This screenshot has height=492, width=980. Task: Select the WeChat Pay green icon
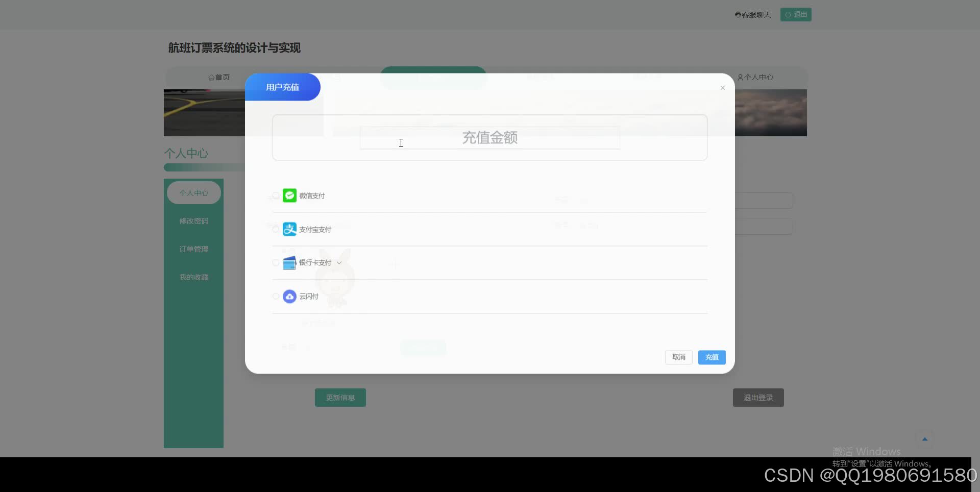point(289,195)
